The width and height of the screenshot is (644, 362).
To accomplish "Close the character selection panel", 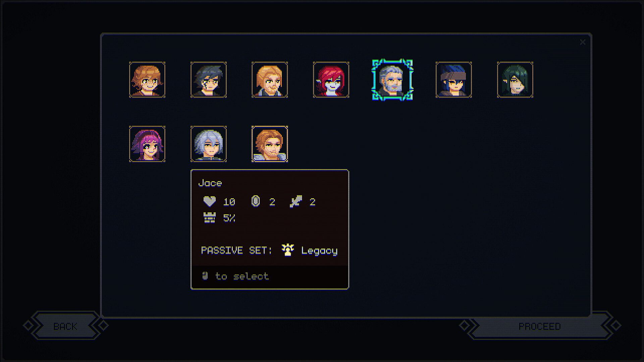I will 583,42.
